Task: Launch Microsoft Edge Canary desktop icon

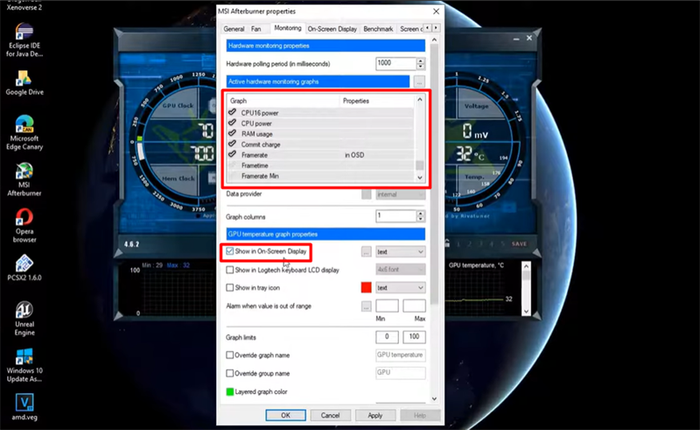Action: tap(24, 133)
